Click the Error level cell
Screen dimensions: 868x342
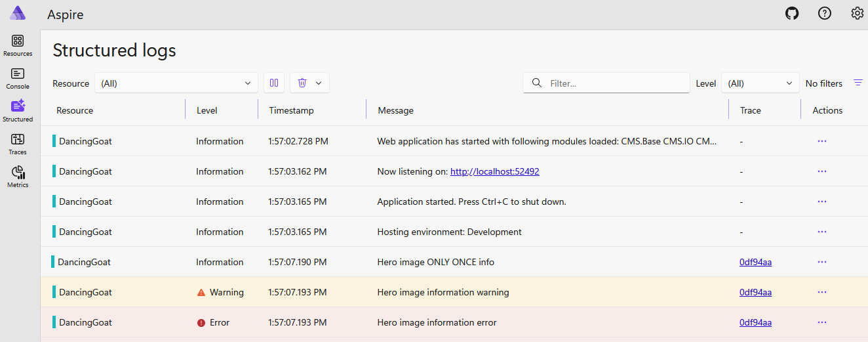[214, 322]
